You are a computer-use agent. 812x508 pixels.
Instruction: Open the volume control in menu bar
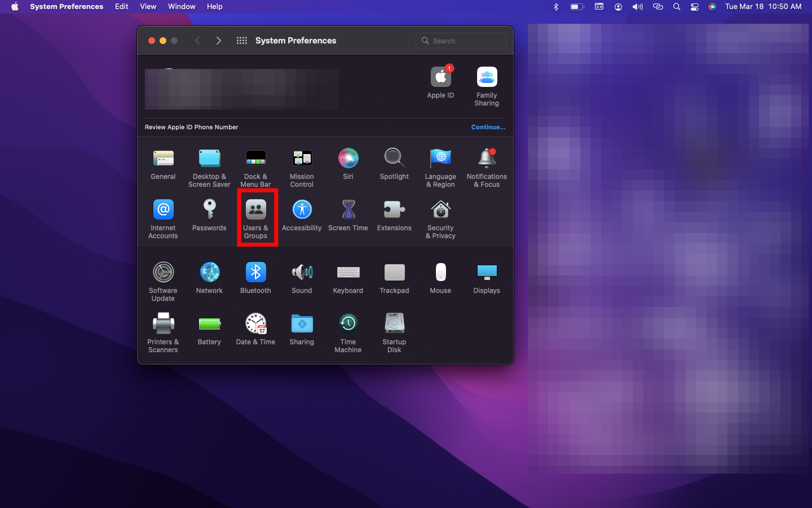click(x=638, y=7)
